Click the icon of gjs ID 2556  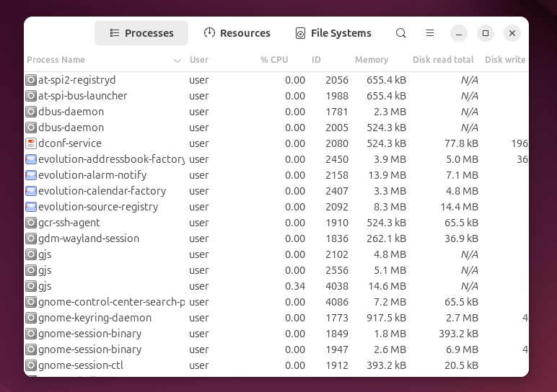coord(31,270)
